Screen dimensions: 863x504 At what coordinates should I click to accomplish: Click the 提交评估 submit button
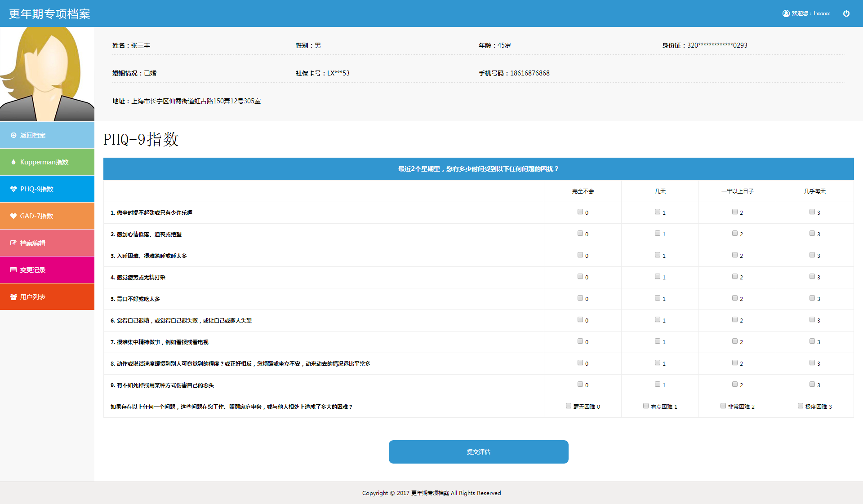(x=478, y=452)
